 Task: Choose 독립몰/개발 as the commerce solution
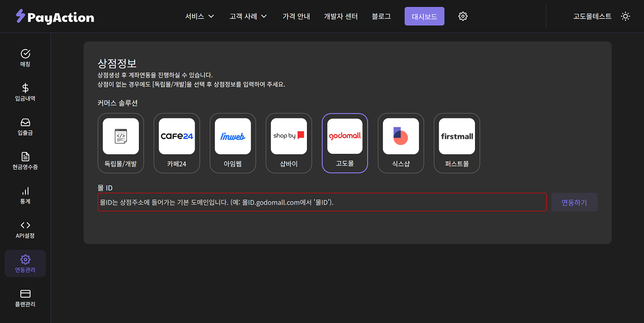click(x=120, y=143)
